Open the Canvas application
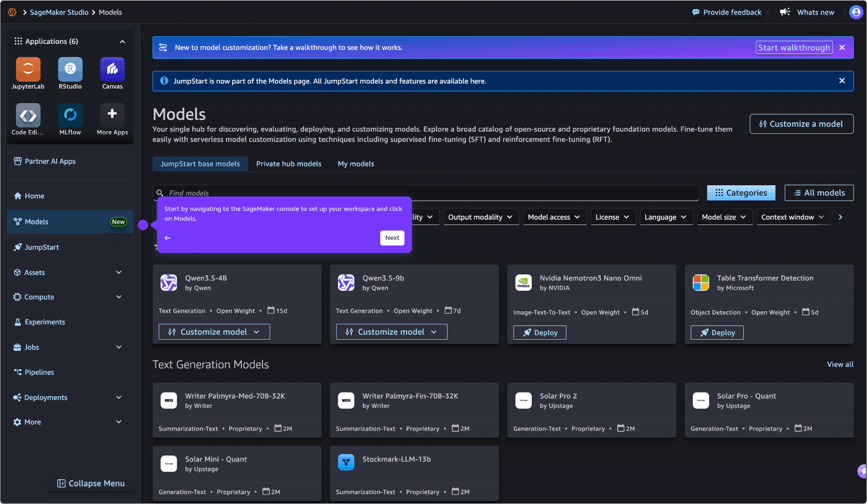The image size is (867, 504). click(112, 70)
